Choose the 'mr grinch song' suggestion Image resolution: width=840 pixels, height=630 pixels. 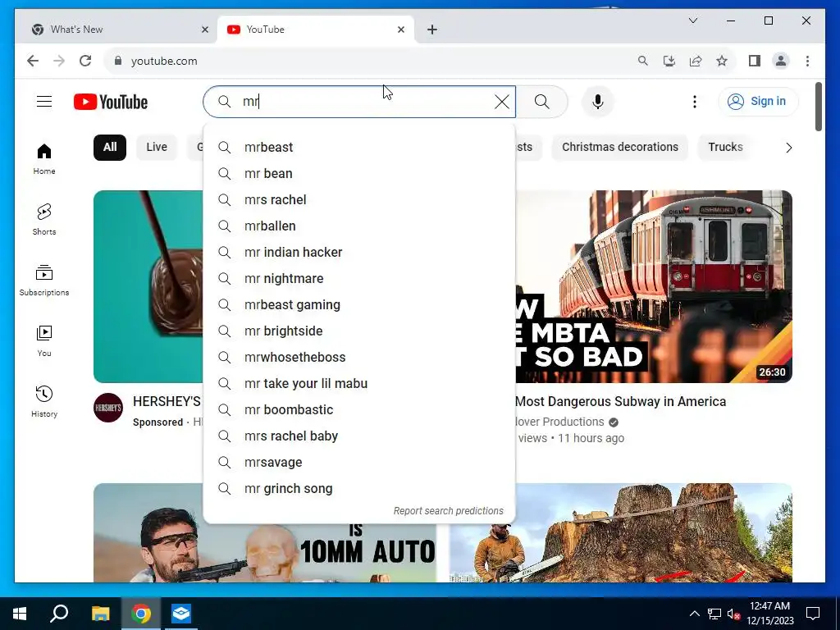[359, 489]
